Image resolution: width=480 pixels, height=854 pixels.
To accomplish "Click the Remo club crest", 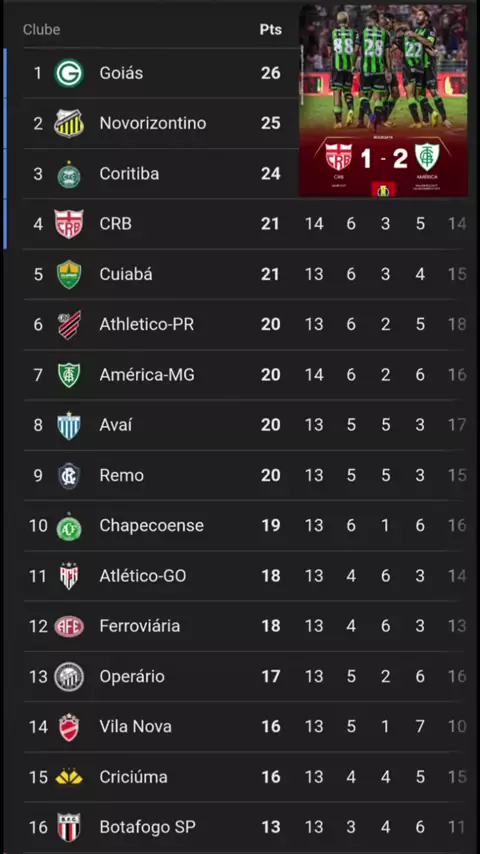I will click(x=69, y=475).
